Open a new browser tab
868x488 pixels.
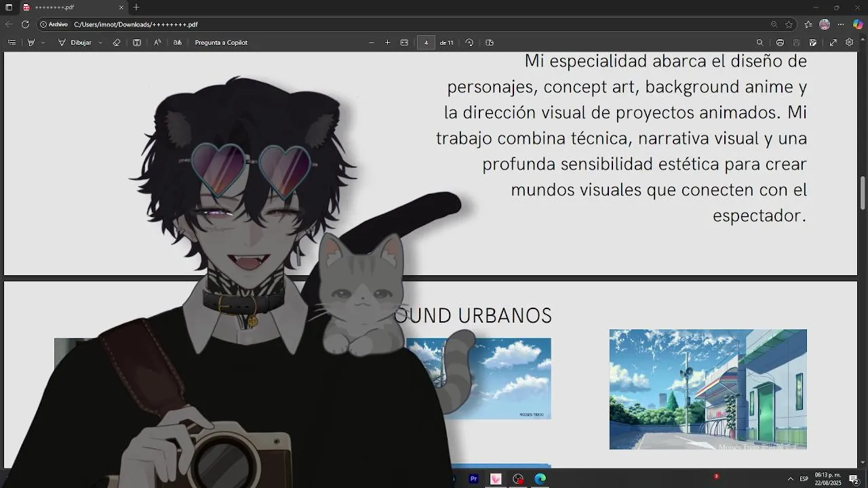pos(136,7)
